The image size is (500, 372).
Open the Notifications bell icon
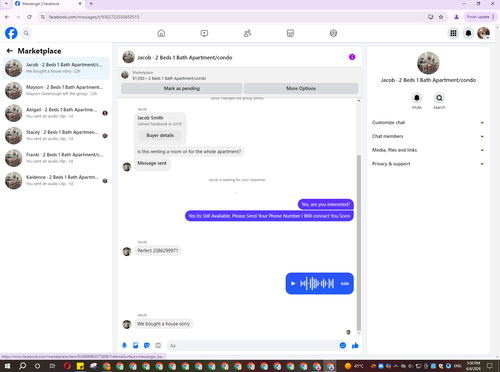click(468, 33)
